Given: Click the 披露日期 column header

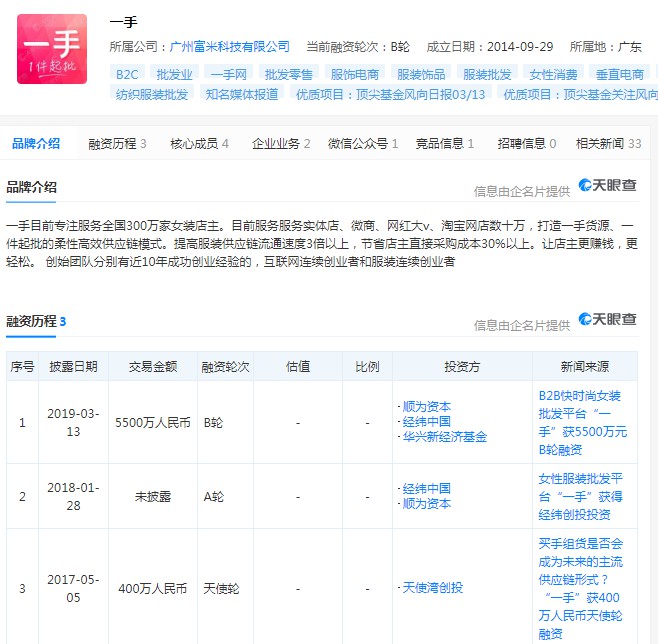Looking at the screenshot, I should (73, 366).
